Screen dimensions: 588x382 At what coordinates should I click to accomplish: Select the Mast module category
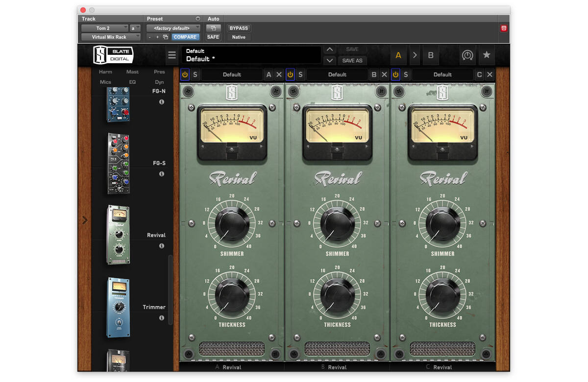[x=132, y=72]
